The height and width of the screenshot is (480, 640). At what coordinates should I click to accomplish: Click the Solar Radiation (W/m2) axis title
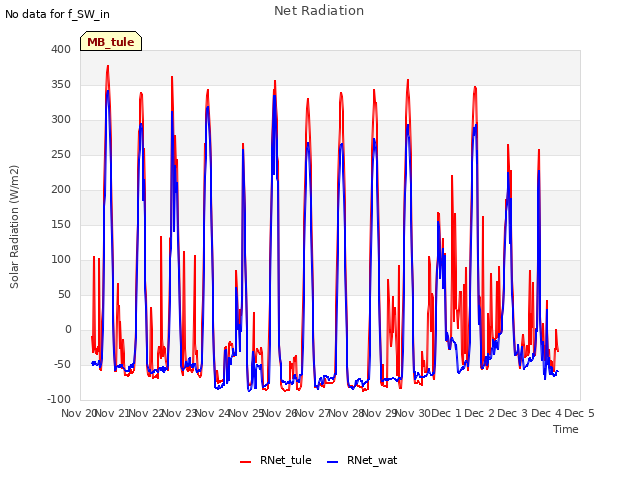14,227
